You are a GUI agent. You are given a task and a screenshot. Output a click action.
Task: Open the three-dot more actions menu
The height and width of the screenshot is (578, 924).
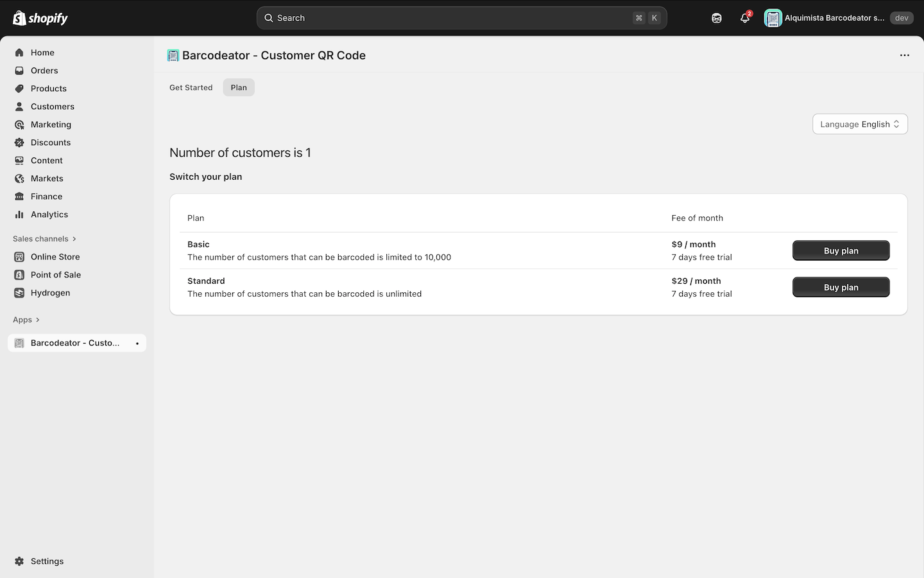pos(904,55)
